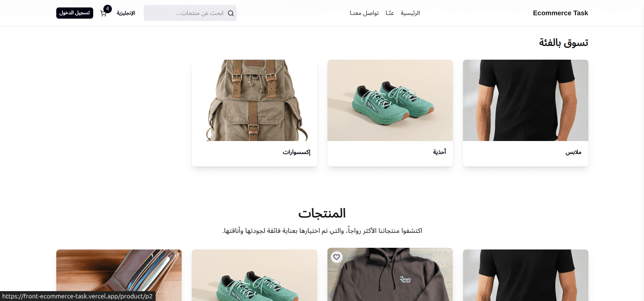The width and height of the screenshot is (644, 301).
Task: Favorite the hoodie with heart icon
Action: pyautogui.click(x=337, y=257)
